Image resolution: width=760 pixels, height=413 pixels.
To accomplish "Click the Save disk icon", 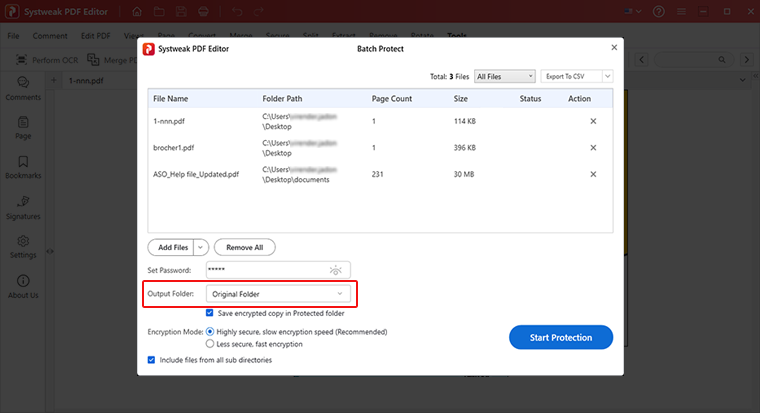I will coord(181,11).
